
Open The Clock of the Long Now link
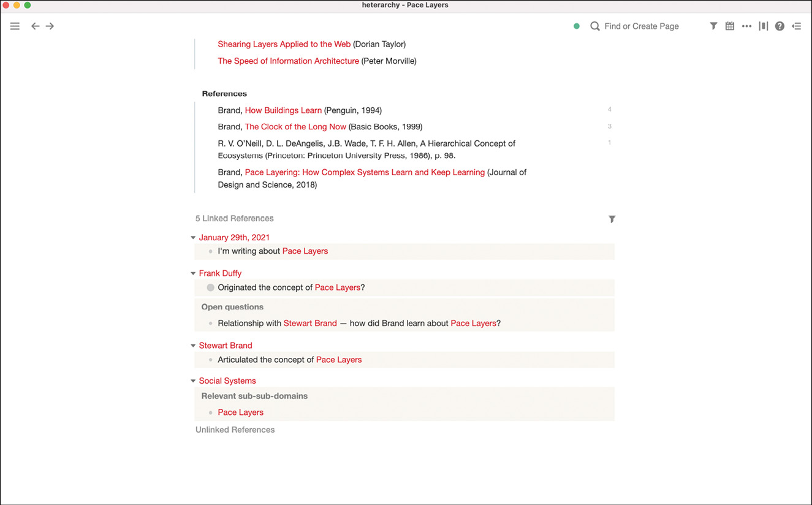click(x=295, y=127)
